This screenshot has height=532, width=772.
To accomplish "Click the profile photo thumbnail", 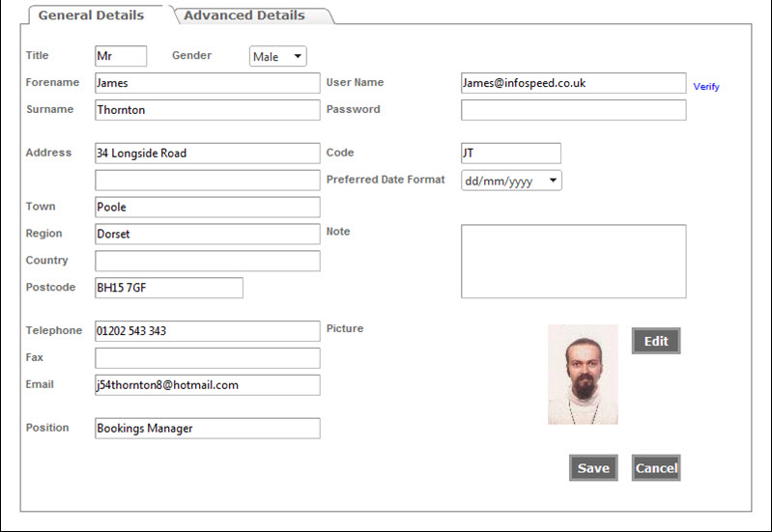I will [x=583, y=375].
